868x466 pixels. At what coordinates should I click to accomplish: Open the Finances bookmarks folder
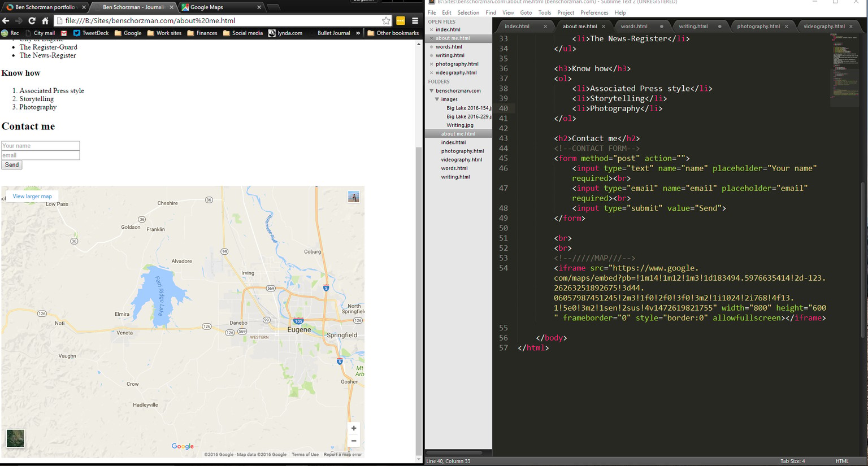tap(202, 33)
